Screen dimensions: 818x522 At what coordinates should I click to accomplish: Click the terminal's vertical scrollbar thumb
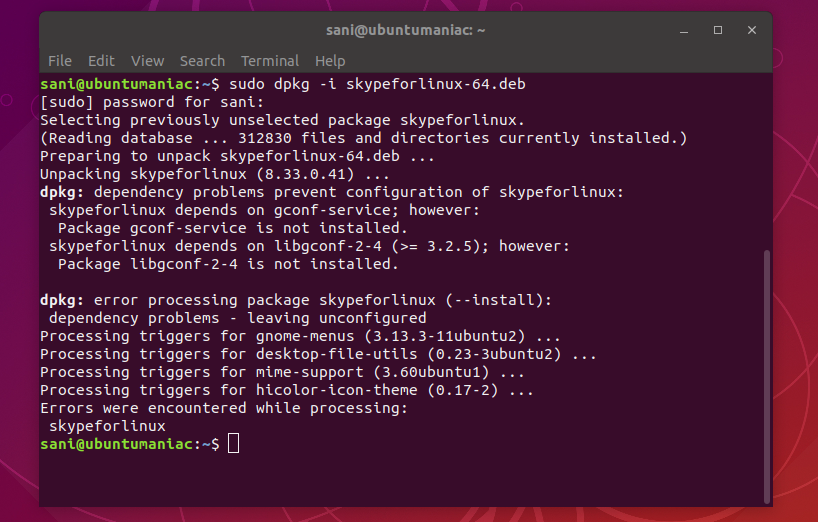767,377
